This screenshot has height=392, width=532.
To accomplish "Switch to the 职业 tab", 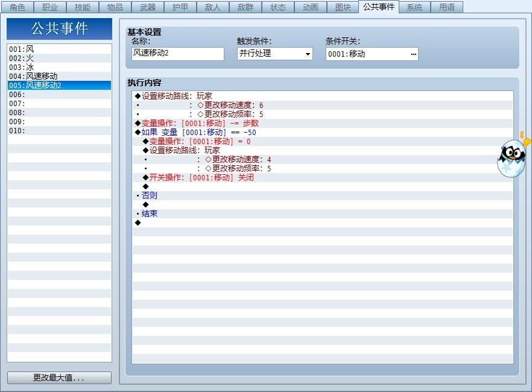I will pyautogui.click(x=50, y=7).
